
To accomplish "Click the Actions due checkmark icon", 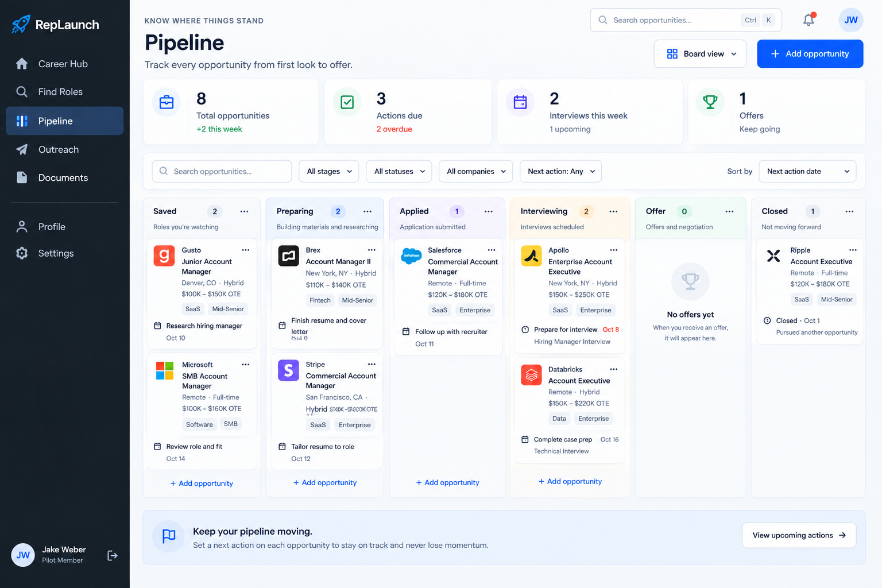I will [347, 102].
